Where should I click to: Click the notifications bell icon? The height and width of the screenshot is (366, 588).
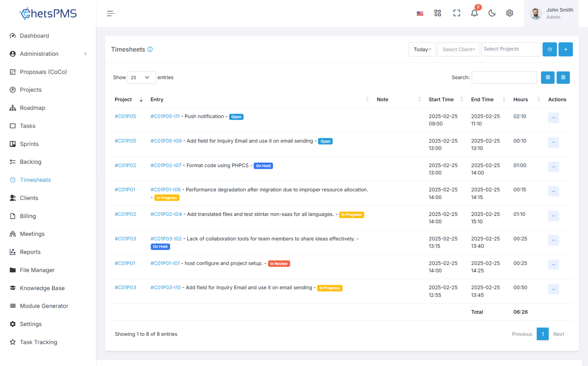pyautogui.click(x=474, y=13)
